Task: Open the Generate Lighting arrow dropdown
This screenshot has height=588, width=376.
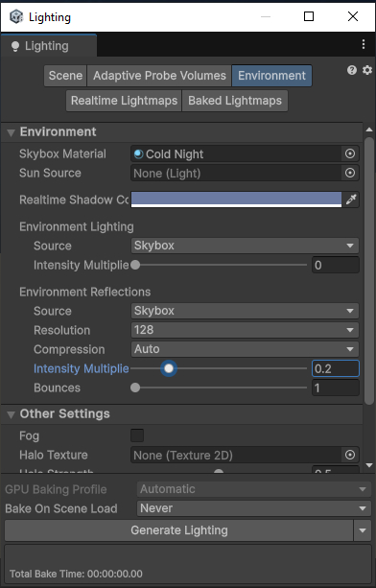Action: click(x=363, y=530)
